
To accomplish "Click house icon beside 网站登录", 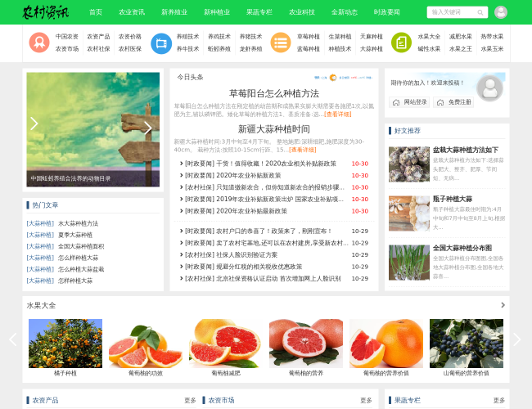I will (396, 102).
